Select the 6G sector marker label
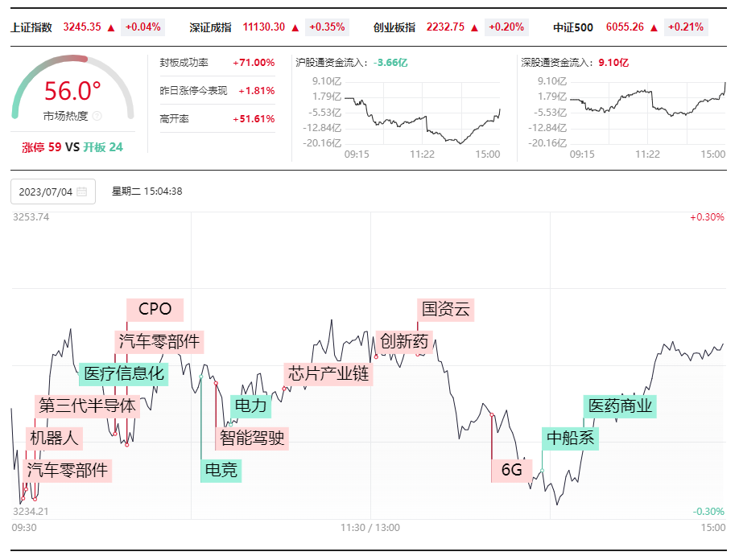The width and height of the screenshot is (739, 560). pos(512,470)
